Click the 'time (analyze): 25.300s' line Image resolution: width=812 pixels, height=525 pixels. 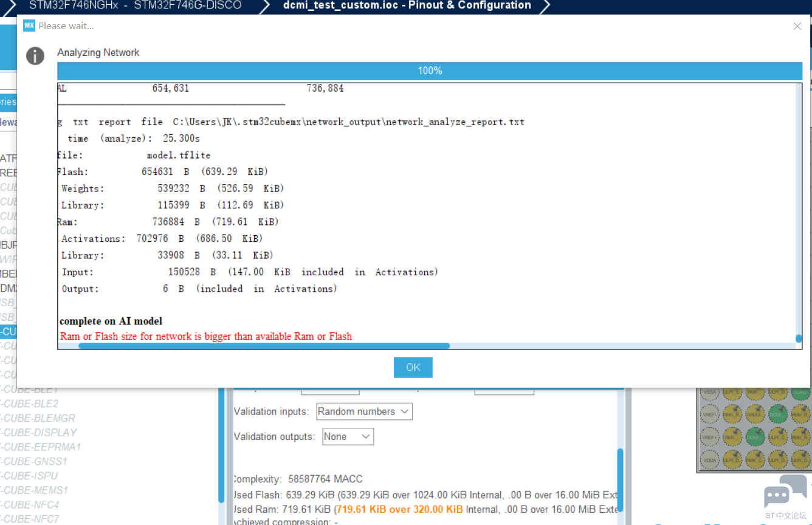click(134, 139)
